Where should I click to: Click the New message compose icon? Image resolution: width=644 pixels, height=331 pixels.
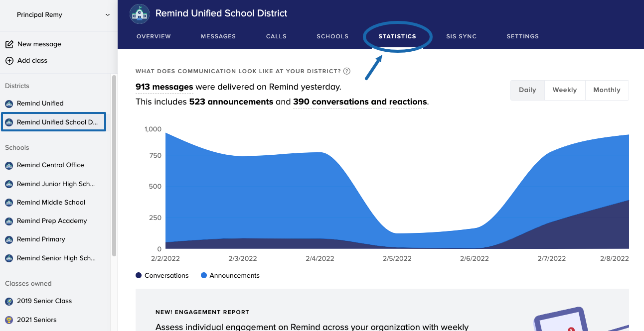[x=9, y=44]
